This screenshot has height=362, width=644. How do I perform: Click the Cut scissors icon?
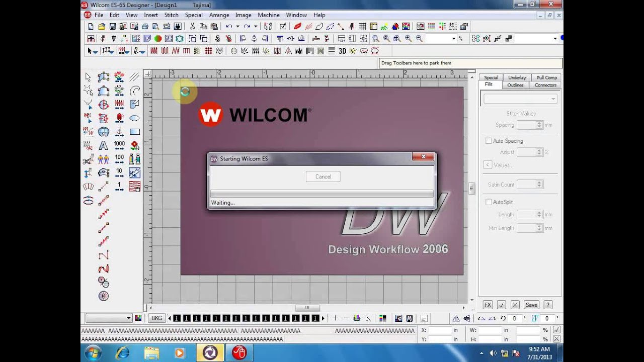click(192, 27)
